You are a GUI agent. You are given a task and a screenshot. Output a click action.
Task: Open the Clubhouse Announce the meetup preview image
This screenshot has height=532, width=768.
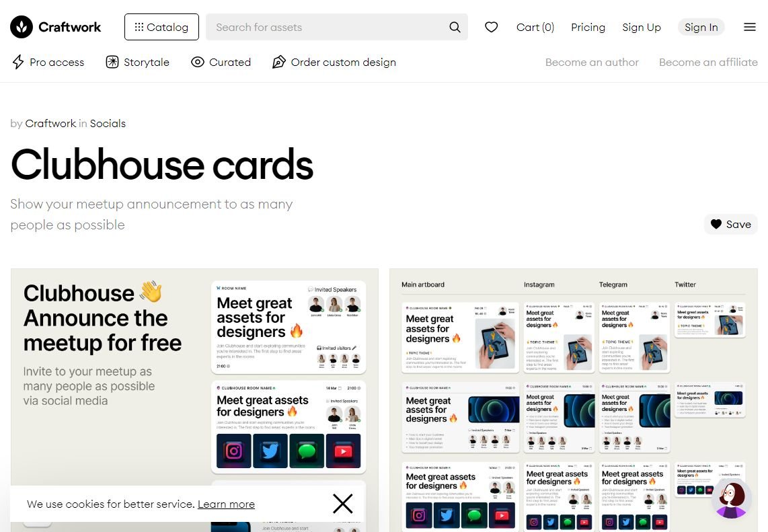pyautogui.click(x=194, y=400)
